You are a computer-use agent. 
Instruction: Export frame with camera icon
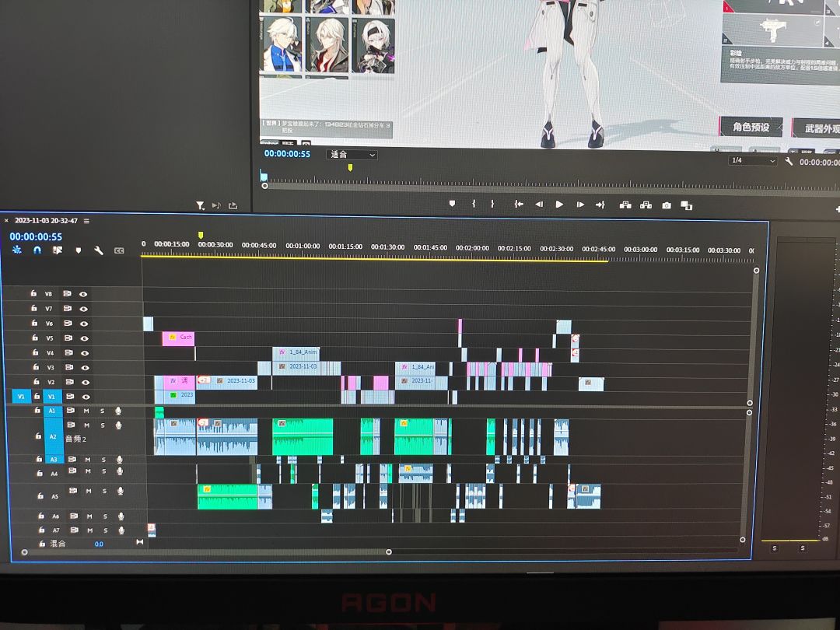pyautogui.click(x=667, y=205)
